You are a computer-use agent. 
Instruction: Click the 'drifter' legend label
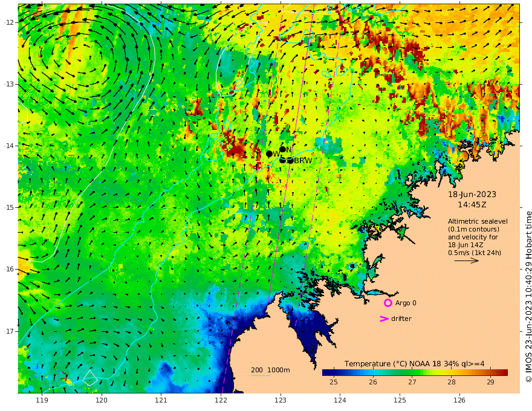[401, 319]
